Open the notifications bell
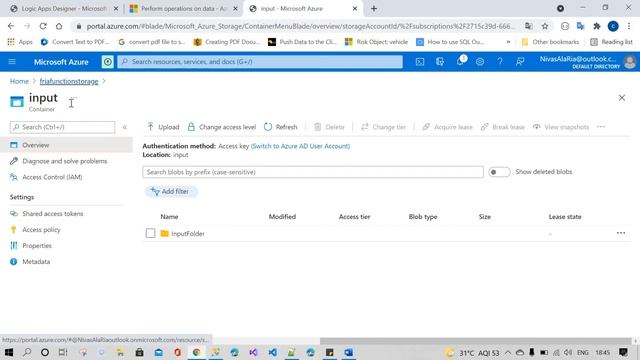 460,62
